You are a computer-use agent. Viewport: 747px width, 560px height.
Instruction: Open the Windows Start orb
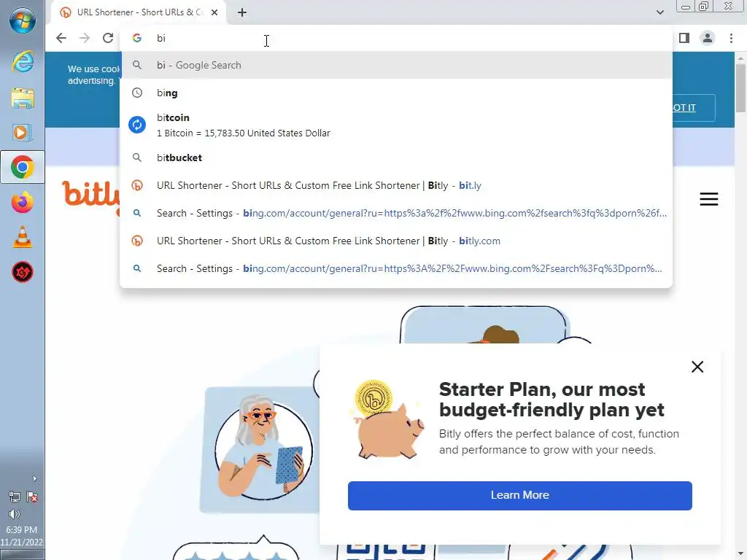(23, 20)
